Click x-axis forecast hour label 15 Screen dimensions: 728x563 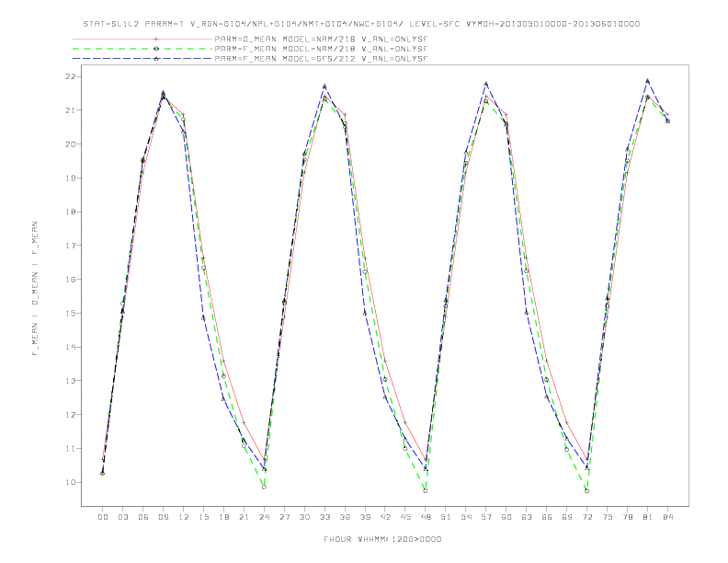click(x=203, y=517)
